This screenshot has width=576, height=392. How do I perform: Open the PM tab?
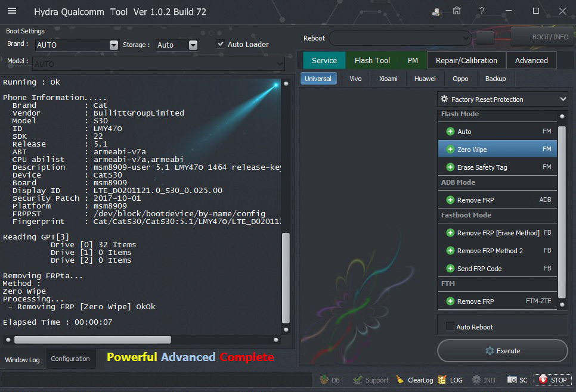click(x=413, y=60)
